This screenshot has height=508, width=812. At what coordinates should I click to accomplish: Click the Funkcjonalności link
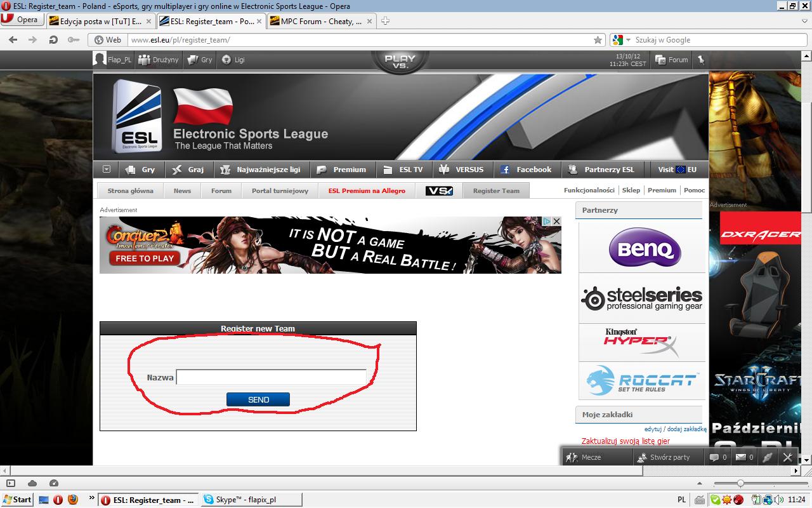point(589,190)
